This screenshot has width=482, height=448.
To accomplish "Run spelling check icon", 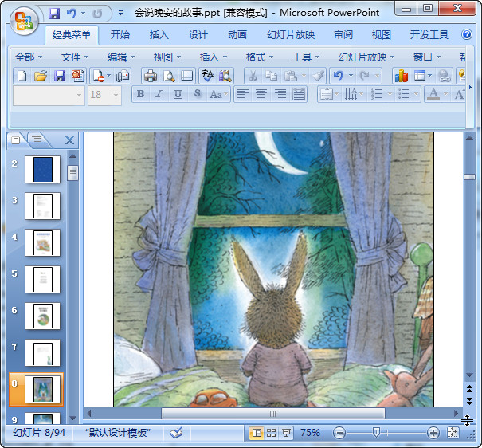I will pos(207,76).
